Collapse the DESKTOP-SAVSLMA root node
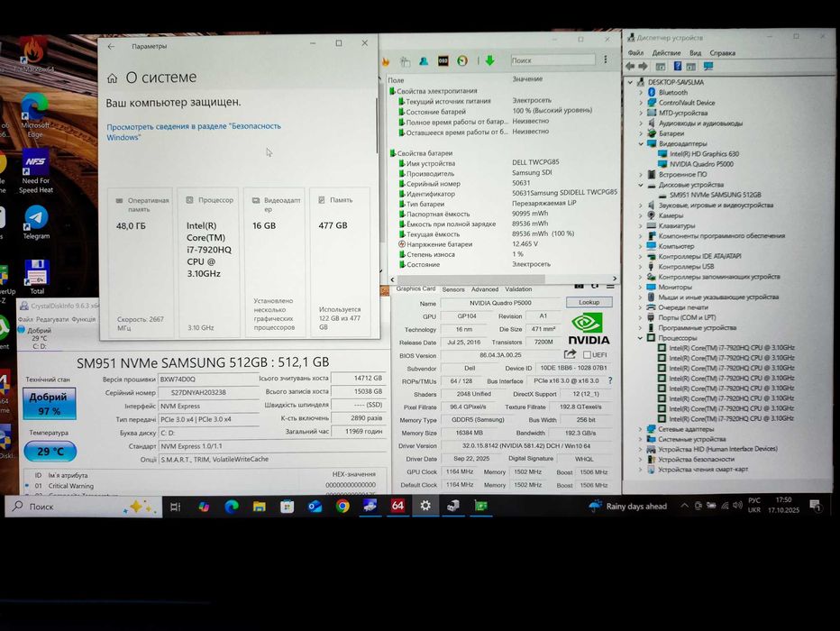 [631, 83]
